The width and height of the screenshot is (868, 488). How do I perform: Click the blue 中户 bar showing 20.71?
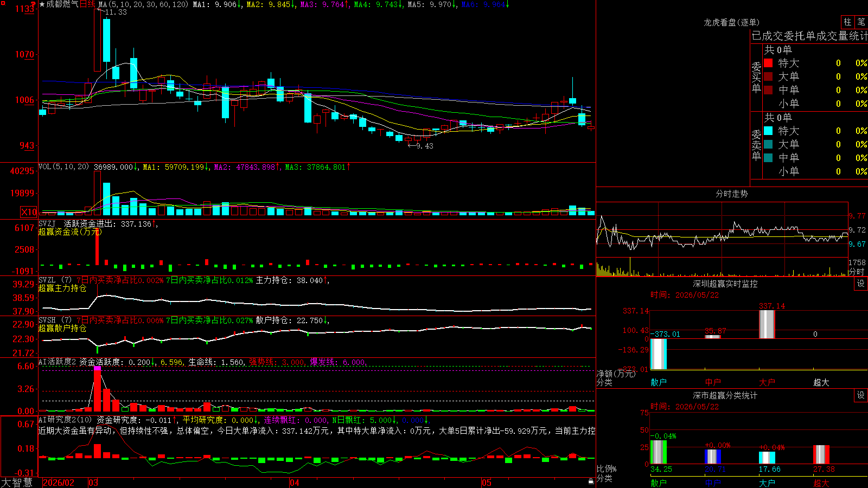coord(713,457)
